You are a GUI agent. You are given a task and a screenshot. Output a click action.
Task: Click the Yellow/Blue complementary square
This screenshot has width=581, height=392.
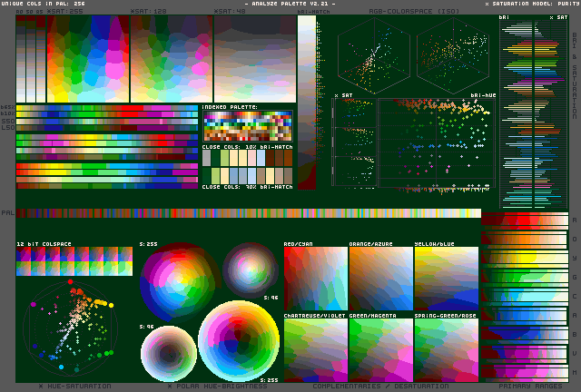(x=446, y=279)
